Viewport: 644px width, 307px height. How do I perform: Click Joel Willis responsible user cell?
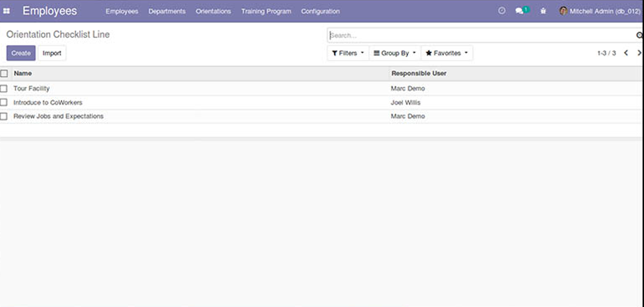pos(406,102)
